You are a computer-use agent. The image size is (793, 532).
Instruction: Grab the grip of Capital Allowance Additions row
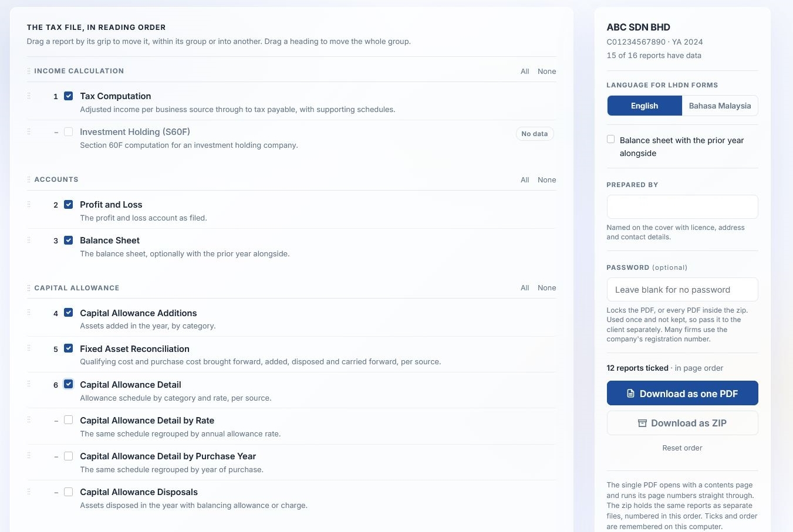point(29,312)
